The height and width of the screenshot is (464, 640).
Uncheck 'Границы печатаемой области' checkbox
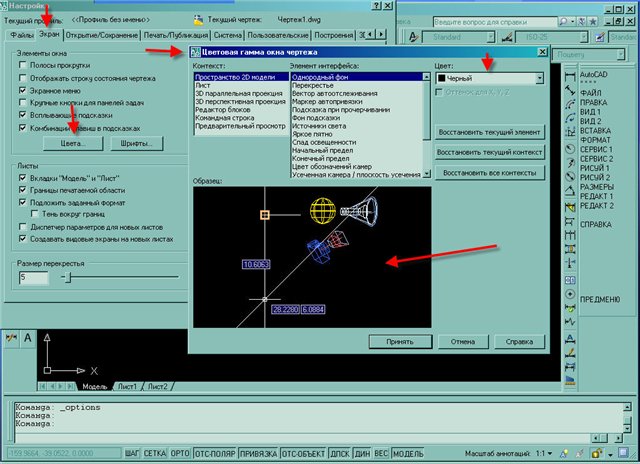[23, 190]
